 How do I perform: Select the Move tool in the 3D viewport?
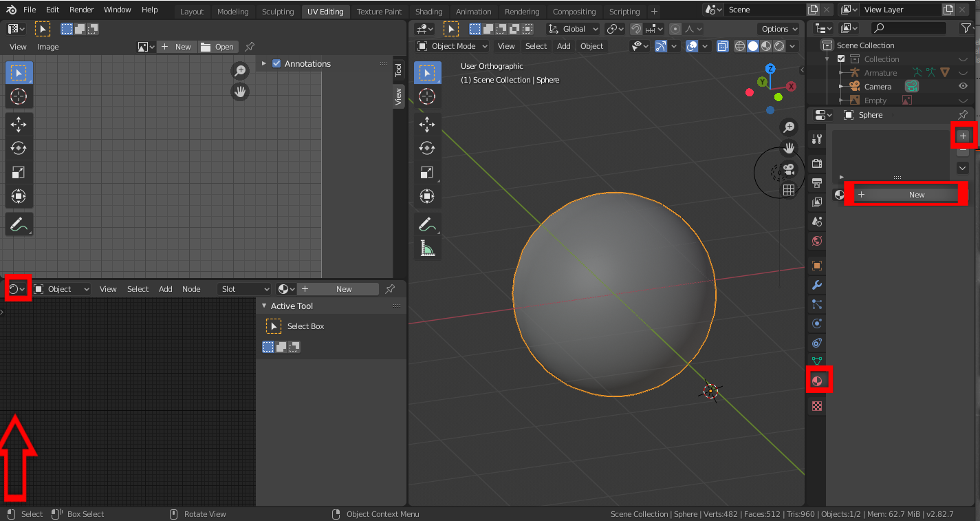pyautogui.click(x=427, y=125)
